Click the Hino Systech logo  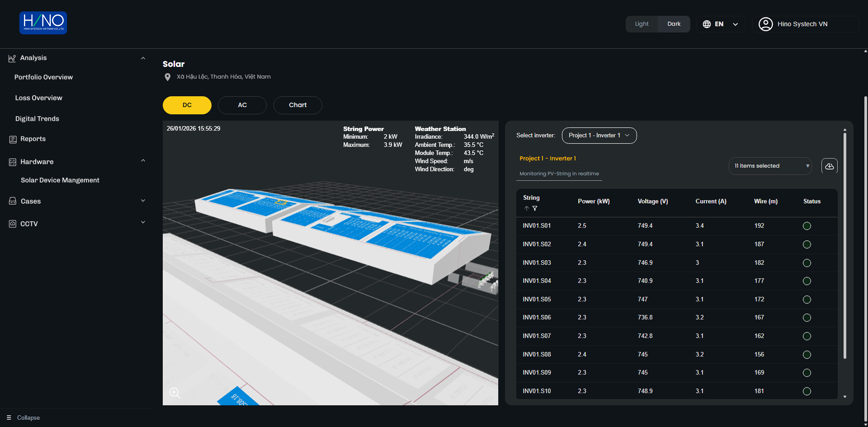point(43,23)
